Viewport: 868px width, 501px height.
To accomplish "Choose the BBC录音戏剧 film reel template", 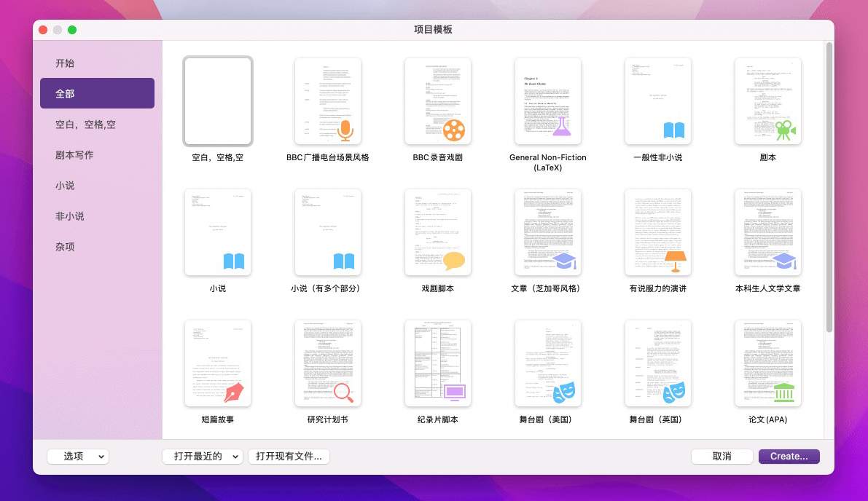I will tap(437, 101).
